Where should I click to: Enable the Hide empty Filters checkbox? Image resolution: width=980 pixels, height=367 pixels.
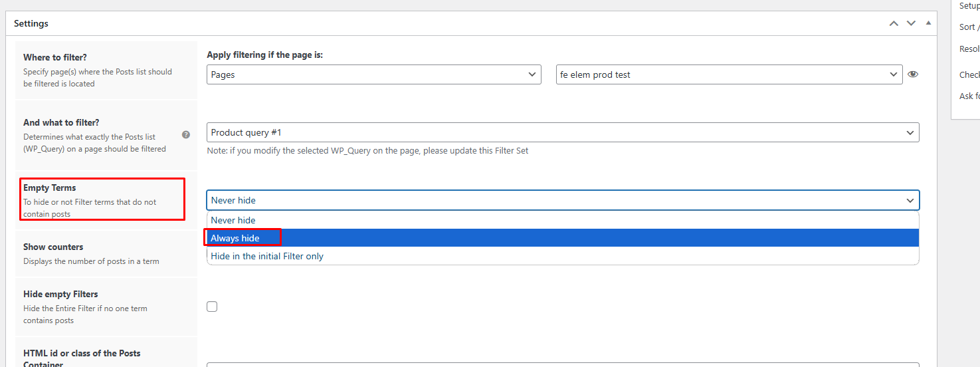(212, 306)
